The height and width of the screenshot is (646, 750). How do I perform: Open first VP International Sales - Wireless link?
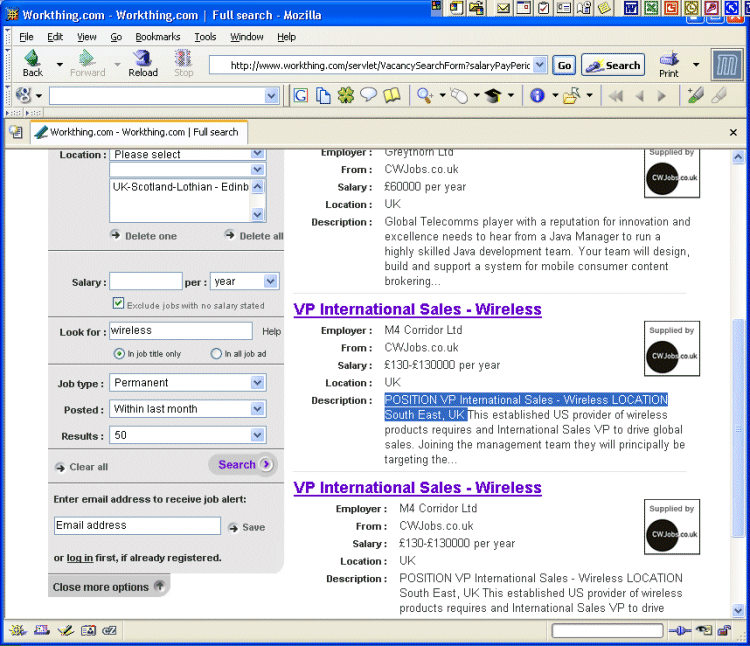417,309
